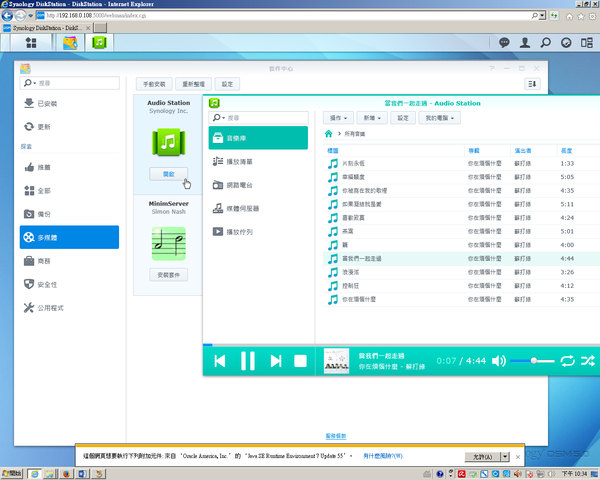Go back to the previous track
The width and height of the screenshot is (600, 480).
[220, 360]
